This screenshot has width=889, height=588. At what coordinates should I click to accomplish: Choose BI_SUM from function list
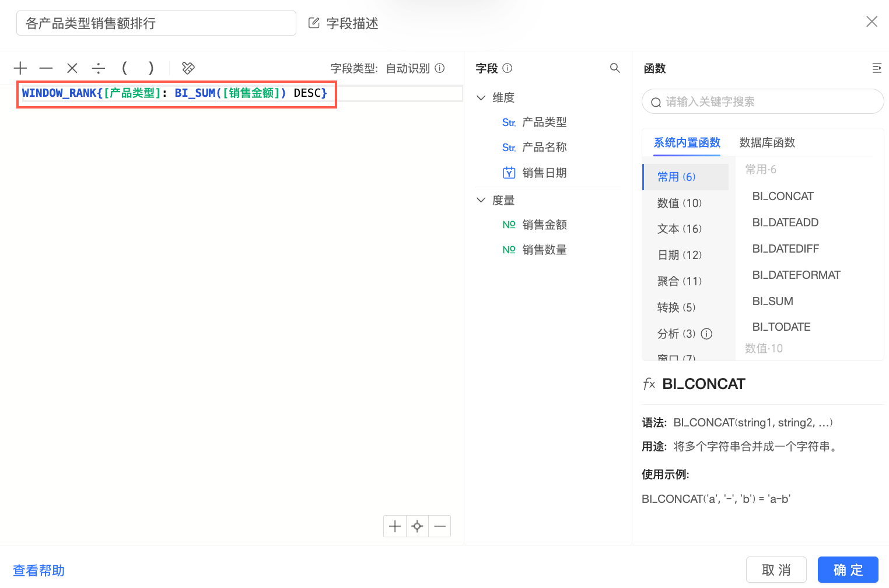point(772,301)
